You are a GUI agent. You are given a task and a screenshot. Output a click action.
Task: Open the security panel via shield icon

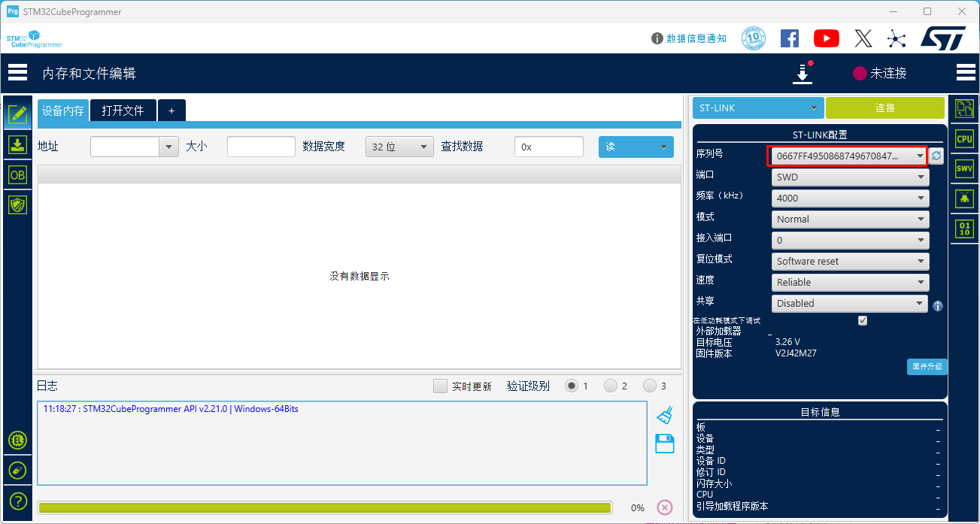pyautogui.click(x=17, y=204)
